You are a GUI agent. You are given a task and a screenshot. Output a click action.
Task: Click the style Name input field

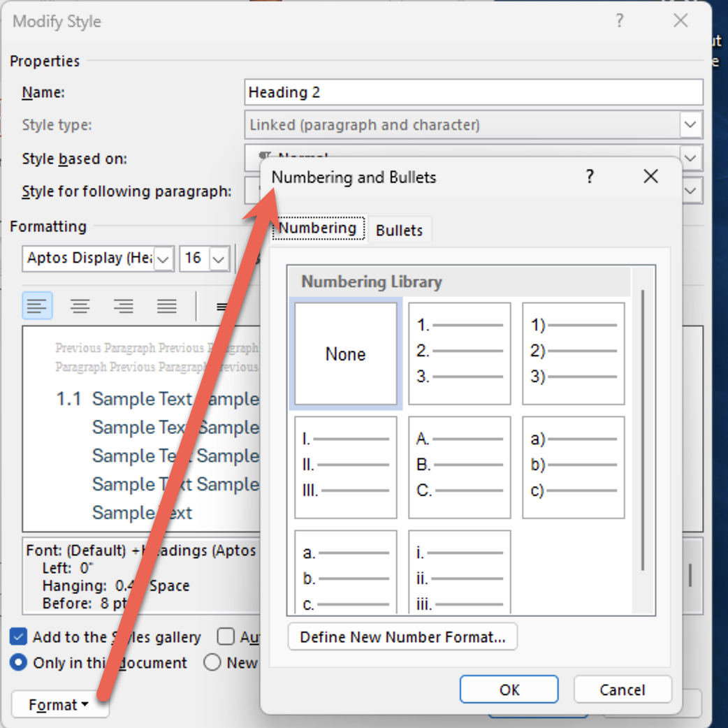(474, 92)
